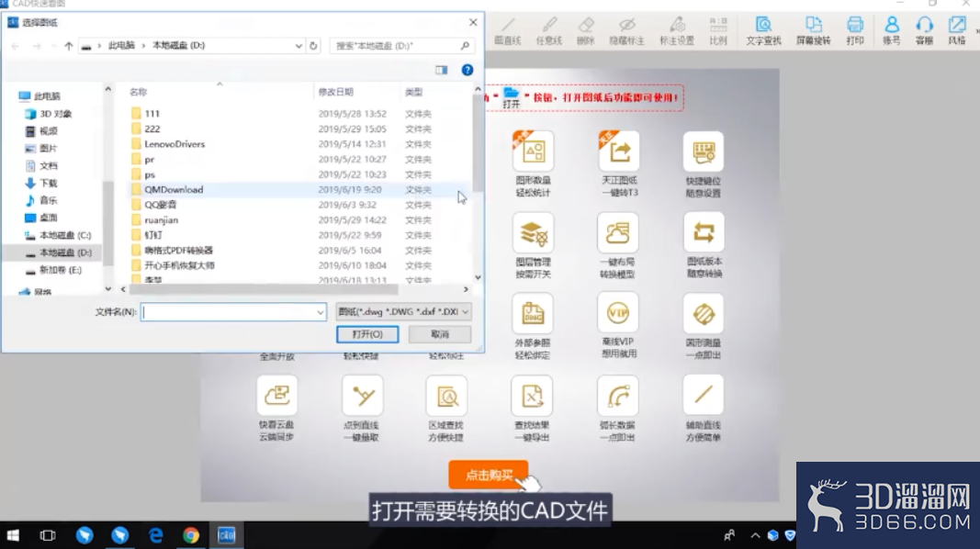Open 标注设置 annotation settings
980x549 pixels.
pos(677,31)
